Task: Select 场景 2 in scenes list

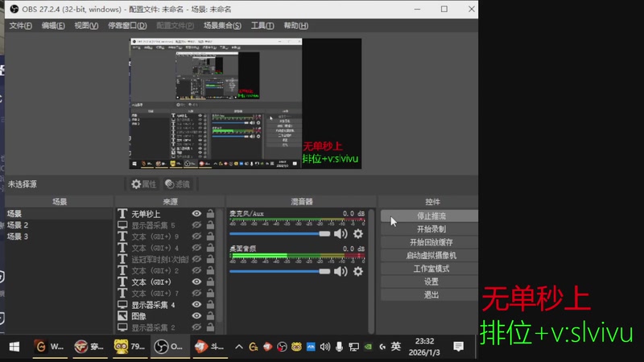Action: tap(58, 225)
